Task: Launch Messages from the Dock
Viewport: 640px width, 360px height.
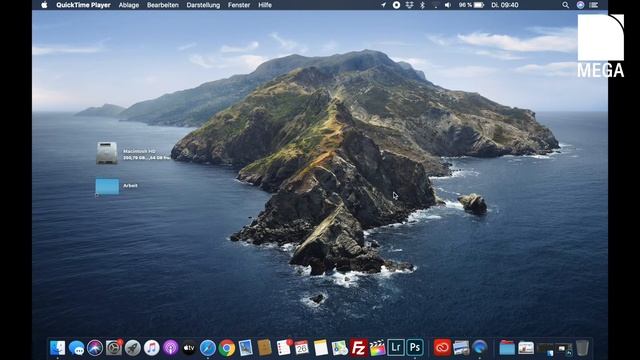Action: (x=76, y=348)
